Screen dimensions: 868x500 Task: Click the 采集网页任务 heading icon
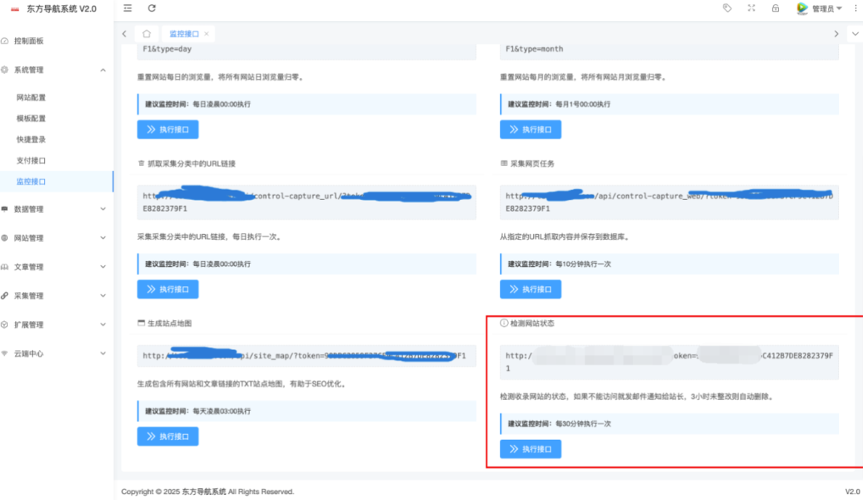click(504, 164)
